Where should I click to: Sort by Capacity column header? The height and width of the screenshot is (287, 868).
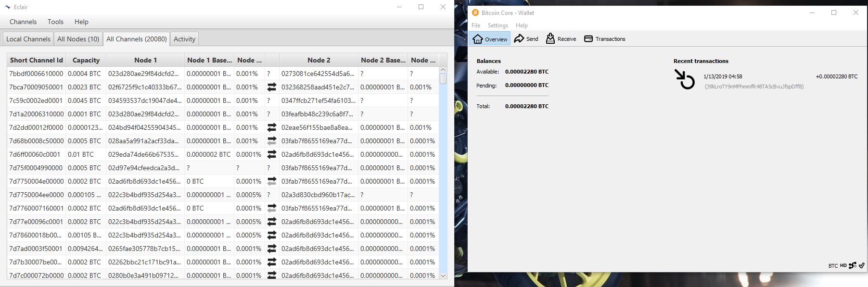click(86, 60)
